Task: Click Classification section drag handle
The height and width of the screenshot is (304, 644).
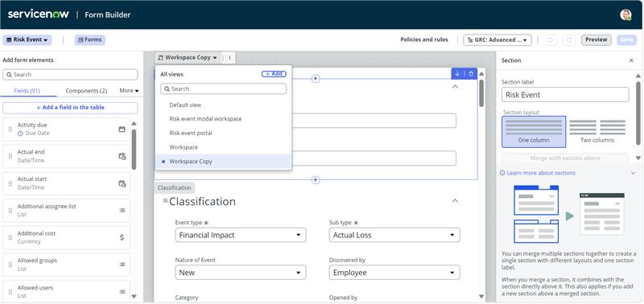Action: pyautogui.click(x=165, y=200)
